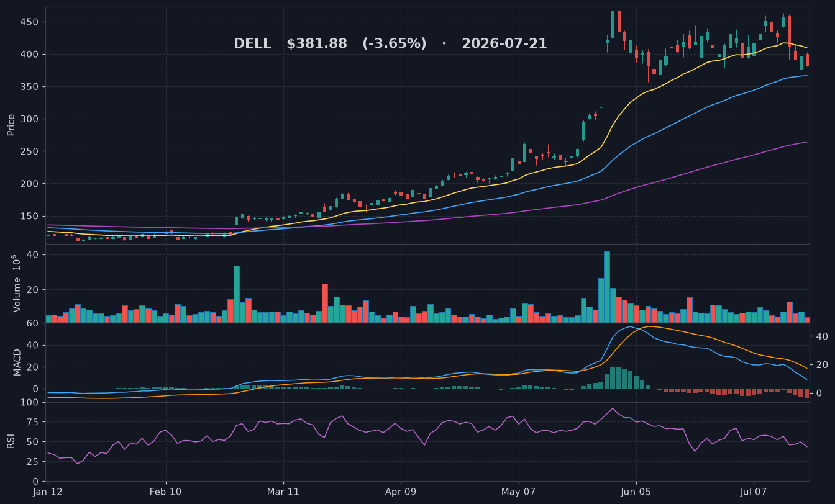Click the Price axis label

(11, 125)
